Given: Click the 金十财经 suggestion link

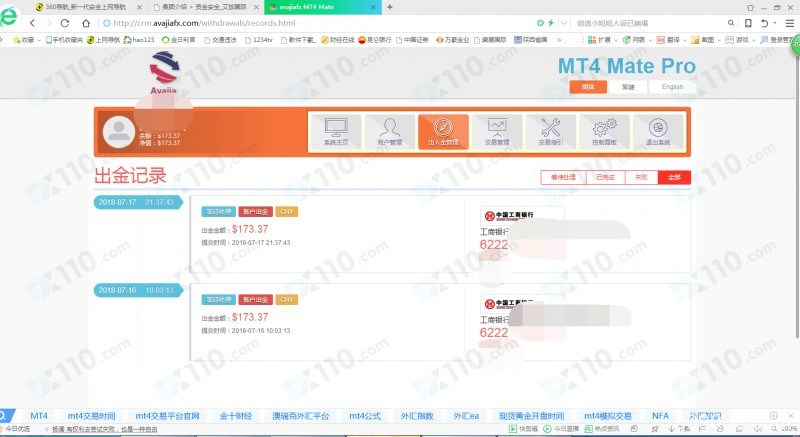Looking at the screenshot, I should pos(236,416).
